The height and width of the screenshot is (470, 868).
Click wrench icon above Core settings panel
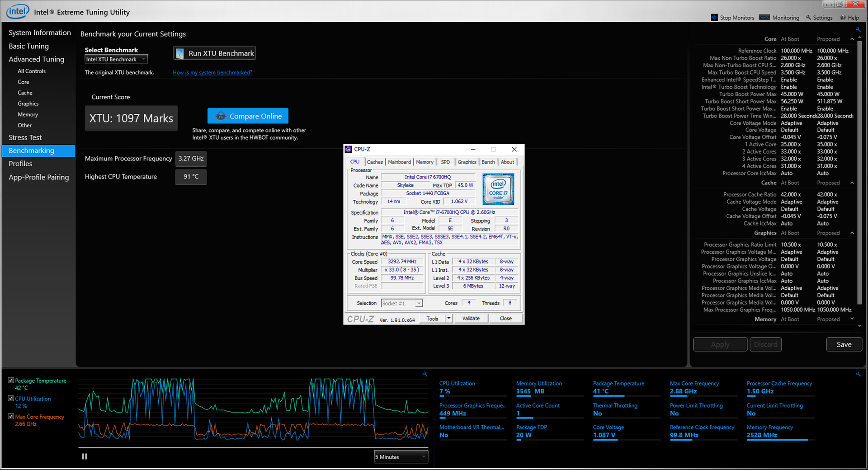click(x=858, y=30)
